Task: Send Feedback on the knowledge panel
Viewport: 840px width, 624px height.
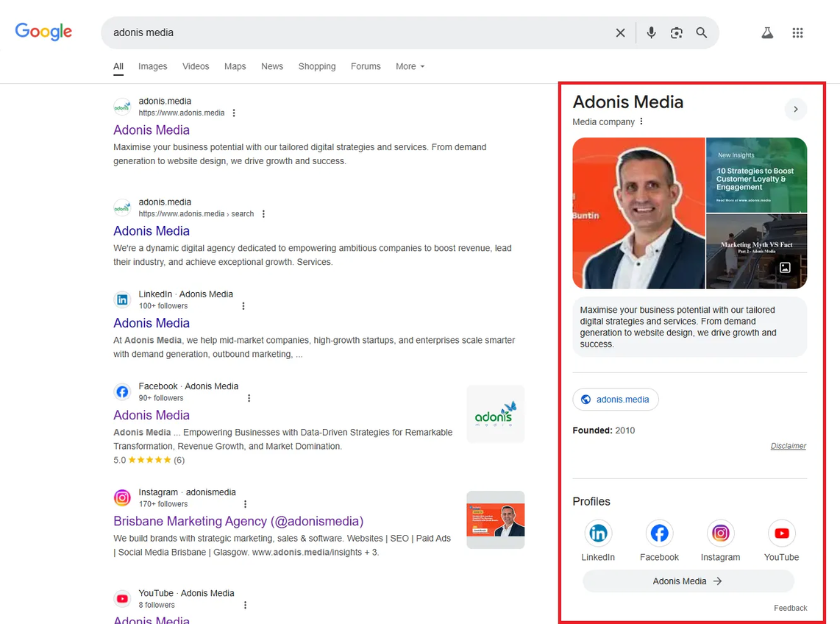Action: (790, 608)
